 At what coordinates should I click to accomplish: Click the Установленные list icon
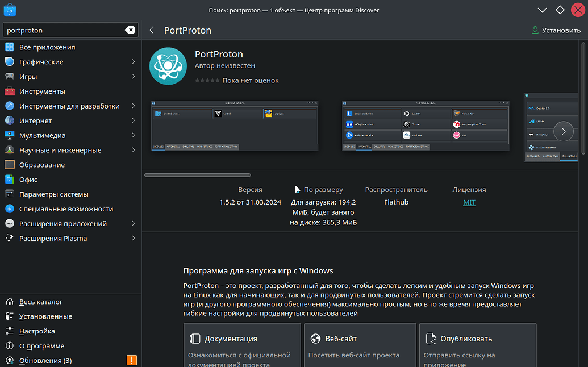coord(10,316)
